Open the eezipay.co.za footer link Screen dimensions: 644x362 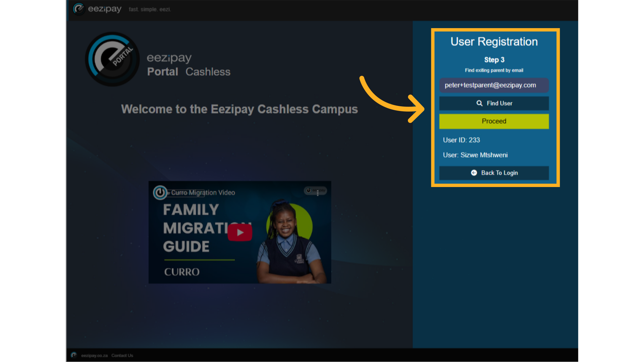click(94, 356)
